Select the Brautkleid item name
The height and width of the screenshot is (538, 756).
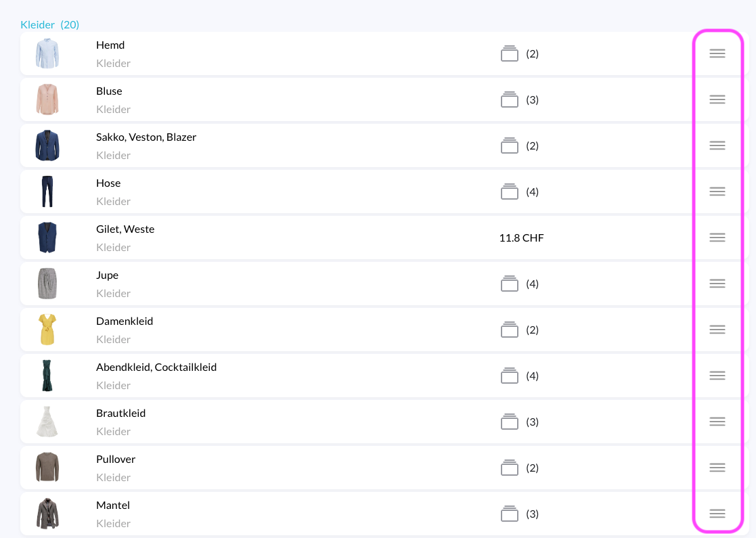(120, 413)
